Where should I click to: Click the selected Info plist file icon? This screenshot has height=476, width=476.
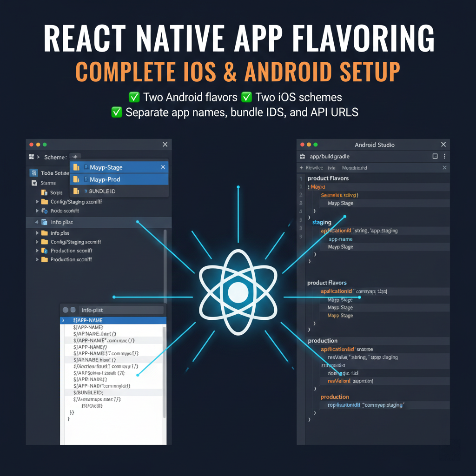coord(44,222)
